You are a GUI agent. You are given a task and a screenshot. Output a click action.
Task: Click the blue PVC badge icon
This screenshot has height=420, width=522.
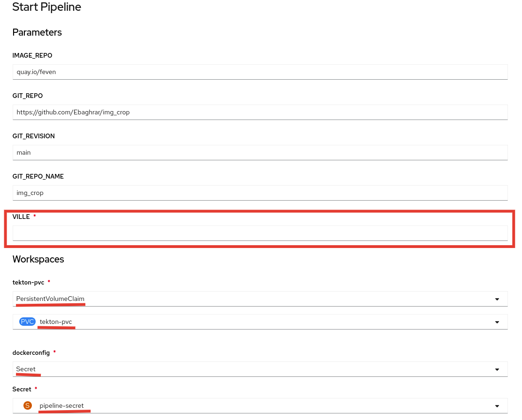[27, 322]
